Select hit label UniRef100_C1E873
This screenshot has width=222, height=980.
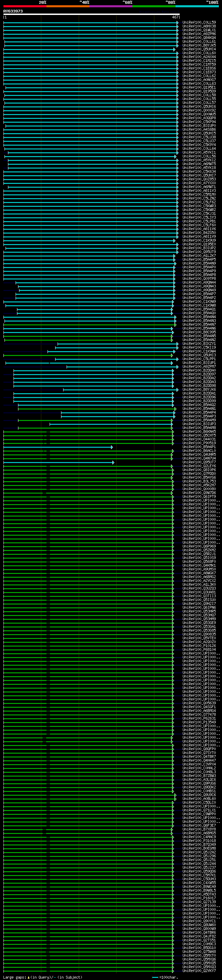coord(199,72)
